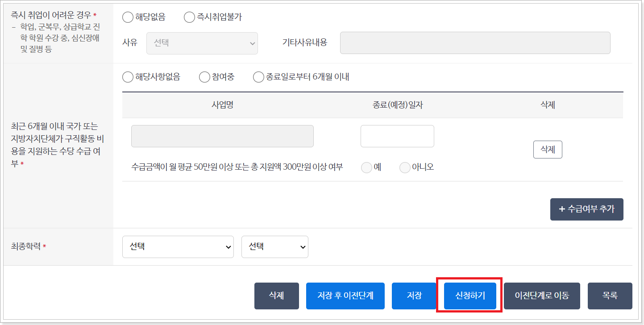
Task: Click the 기타사유내용 text field
Action: tap(475, 43)
